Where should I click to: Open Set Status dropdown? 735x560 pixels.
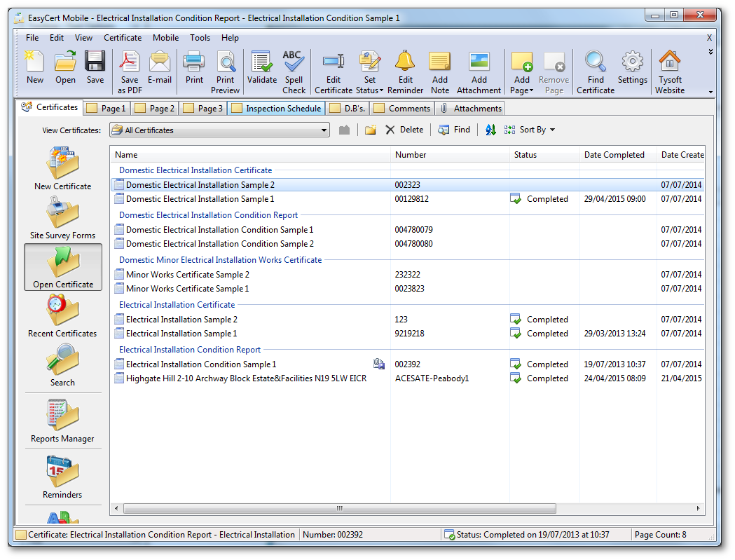click(370, 72)
